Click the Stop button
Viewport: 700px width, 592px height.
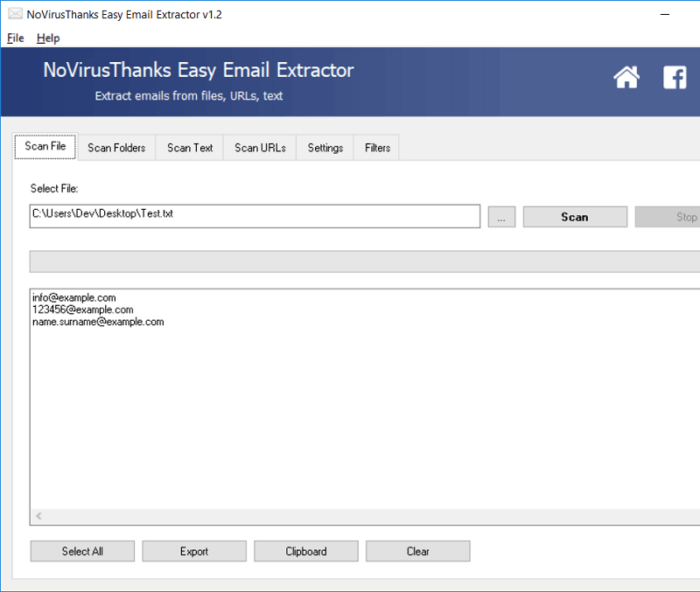[668, 217]
